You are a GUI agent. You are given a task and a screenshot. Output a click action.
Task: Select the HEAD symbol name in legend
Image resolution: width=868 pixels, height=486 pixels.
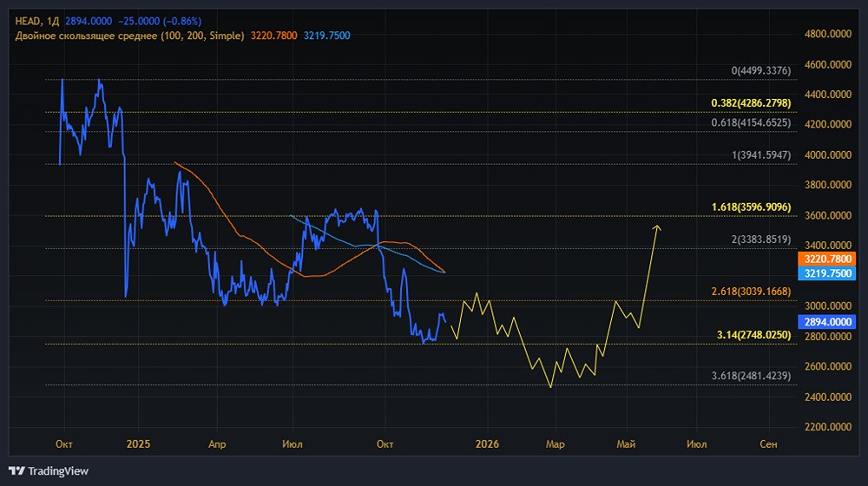[x=29, y=17]
